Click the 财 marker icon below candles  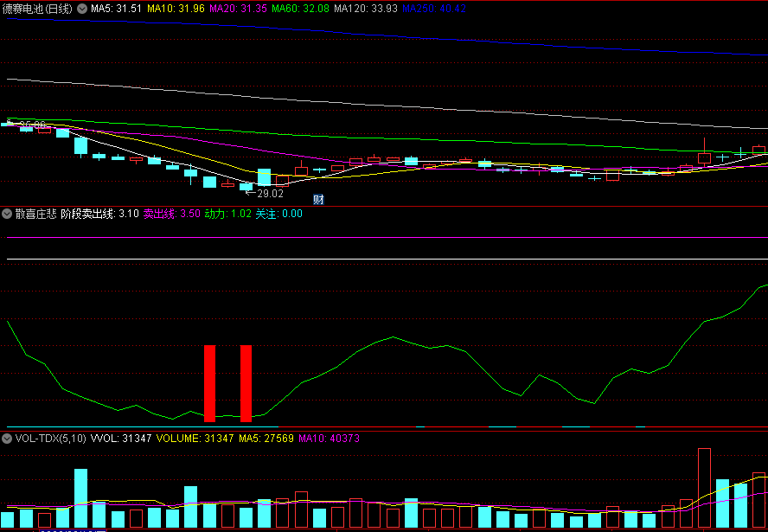pos(318,199)
